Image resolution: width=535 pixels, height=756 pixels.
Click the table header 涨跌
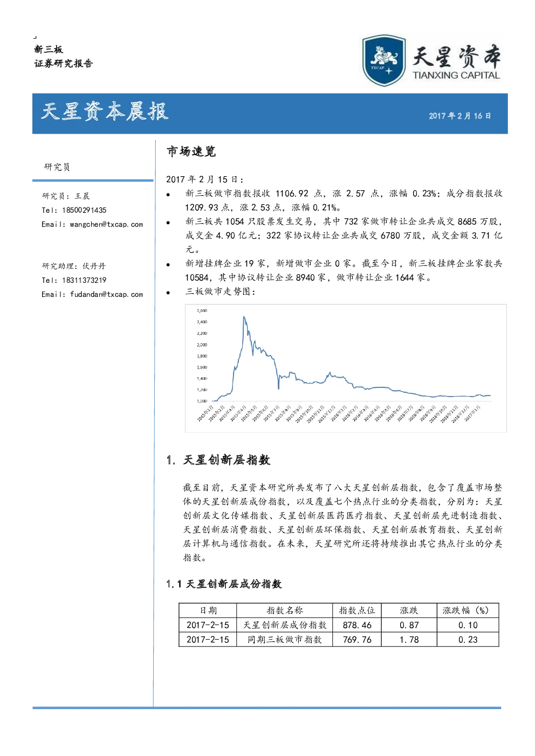[409, 611]
